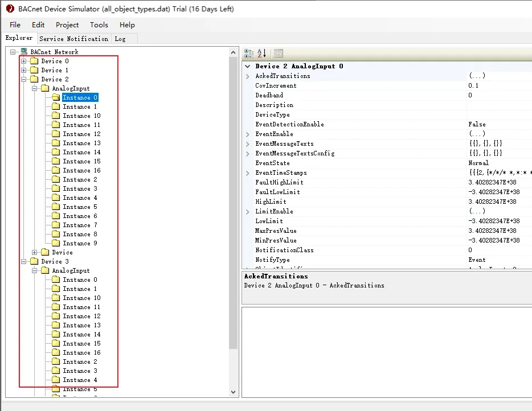Click the Property Pages icon
This screenshot has height=411, width=532.
[279, 54]
